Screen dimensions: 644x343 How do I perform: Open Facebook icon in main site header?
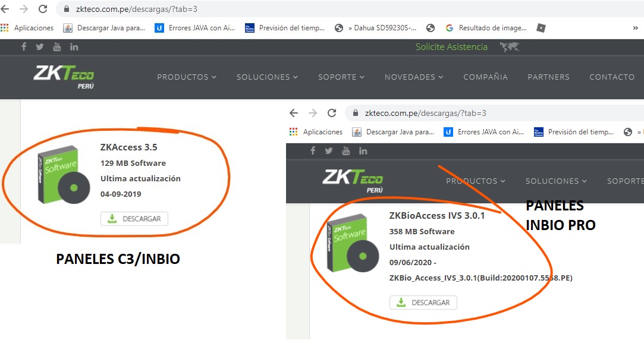(24, 47)
